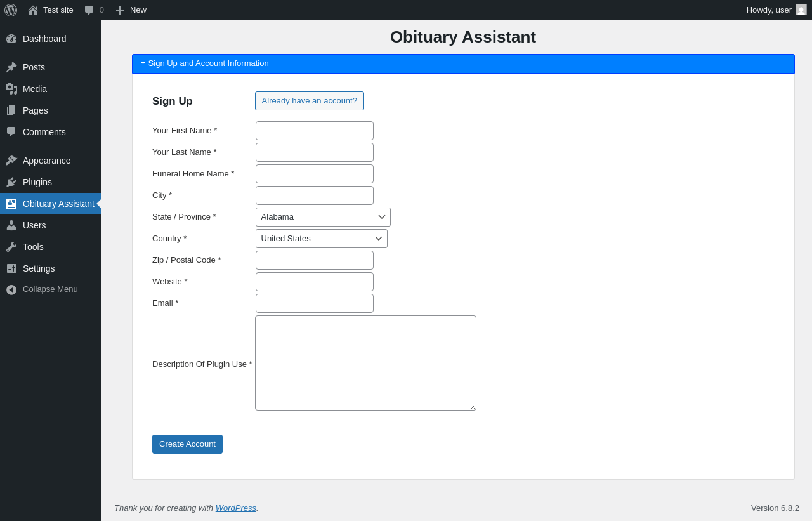Click the textarea resize handle corner
This screenshot has height=521, width=812.
pyautogui.click(x=473, y=407)
